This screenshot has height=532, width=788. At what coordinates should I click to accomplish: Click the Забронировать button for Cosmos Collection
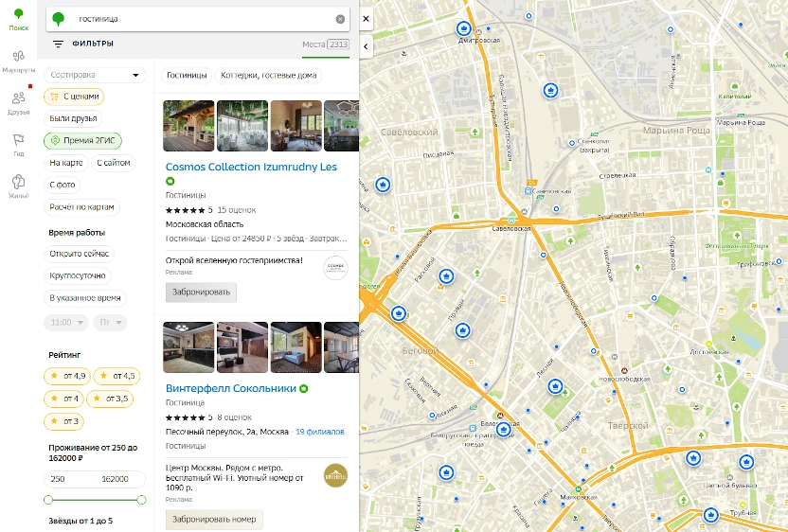click(201, 292)
